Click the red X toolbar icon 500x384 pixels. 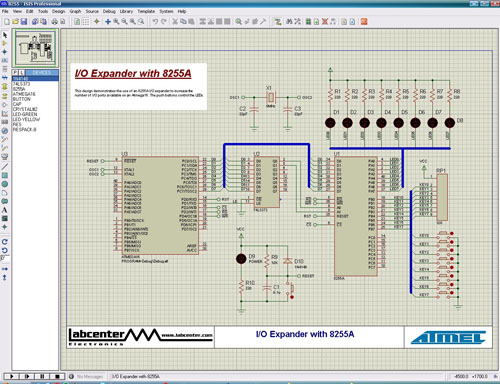tap(324, 22)
